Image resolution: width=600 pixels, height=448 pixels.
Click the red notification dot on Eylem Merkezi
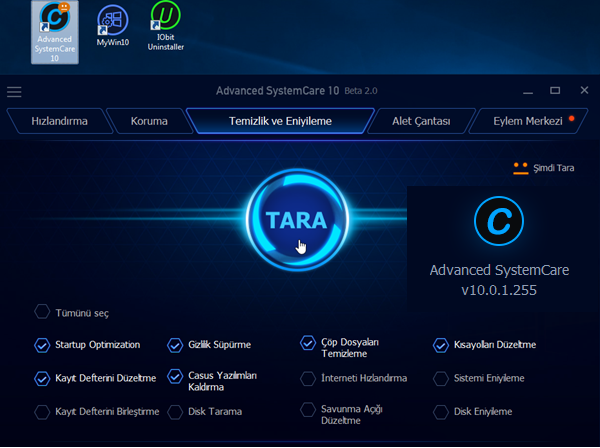click(x=571, y=118)
